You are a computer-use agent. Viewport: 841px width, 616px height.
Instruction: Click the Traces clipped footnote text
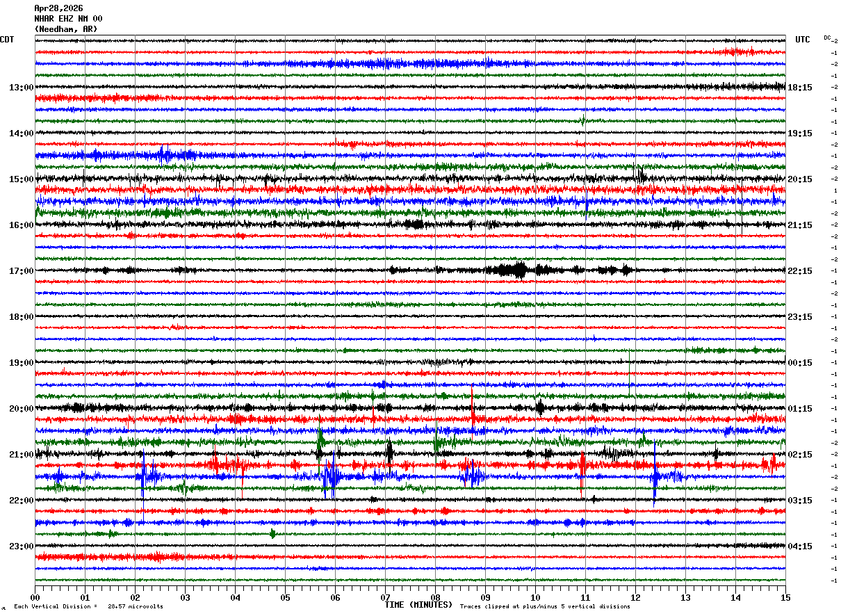click(545, 606)
